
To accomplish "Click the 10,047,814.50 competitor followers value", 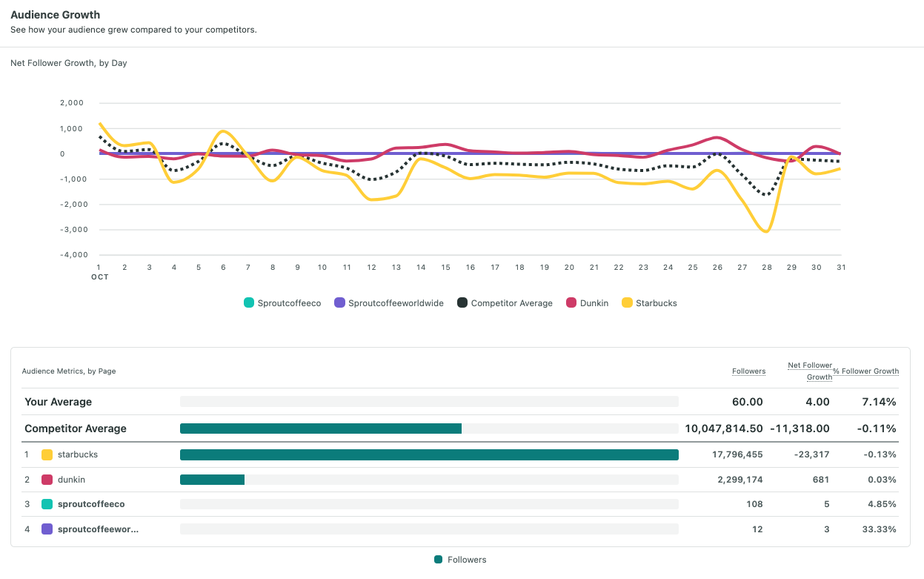I will (x=724, y=429).
